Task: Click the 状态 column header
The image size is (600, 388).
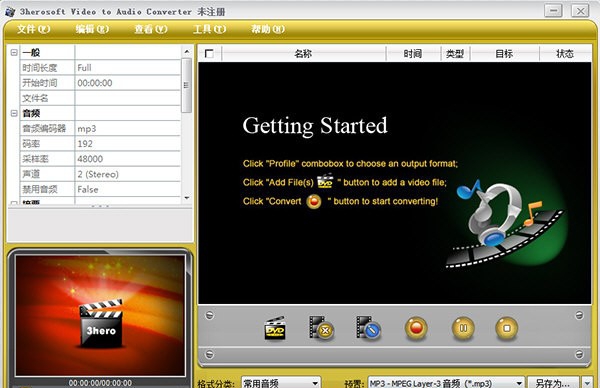Action: (565, 54)
